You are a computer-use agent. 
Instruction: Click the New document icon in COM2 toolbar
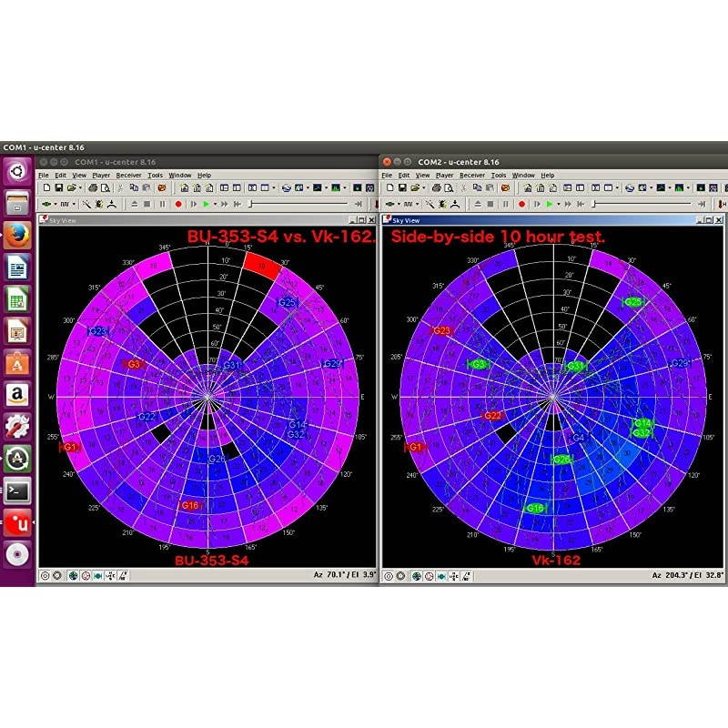pyautogui.click(x=388, y=187)
